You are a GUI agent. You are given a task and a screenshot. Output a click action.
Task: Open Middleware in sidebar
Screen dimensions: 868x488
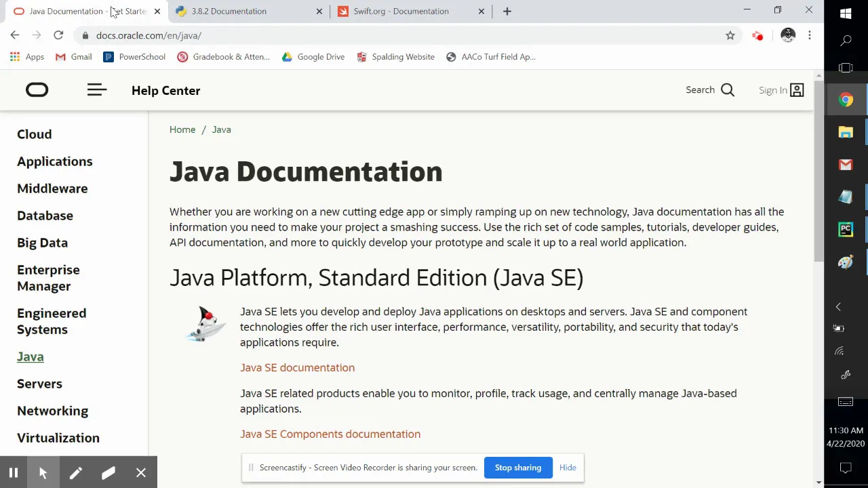click(52, 188)
